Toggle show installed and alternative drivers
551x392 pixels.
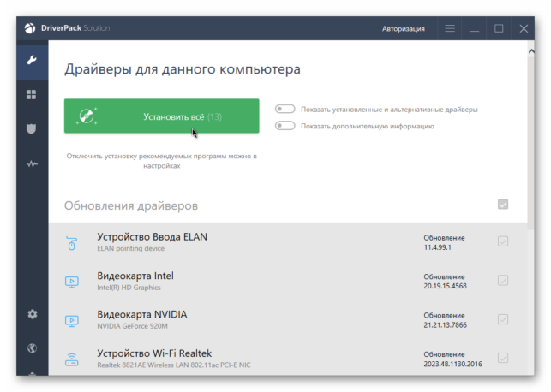pos(285,109)
